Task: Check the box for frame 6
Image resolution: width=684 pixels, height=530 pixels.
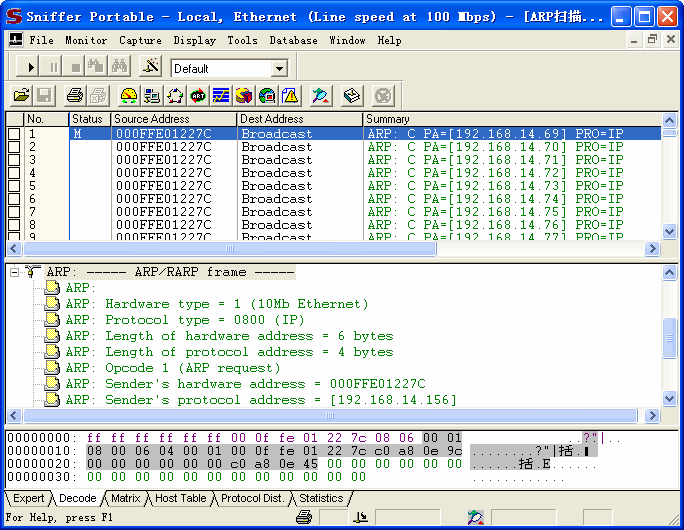Action: [x=14, y=199]
